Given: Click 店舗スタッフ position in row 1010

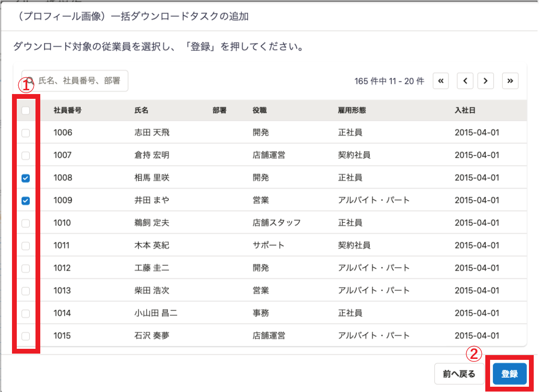Looking at the screenshot, I should pos(277,223).
